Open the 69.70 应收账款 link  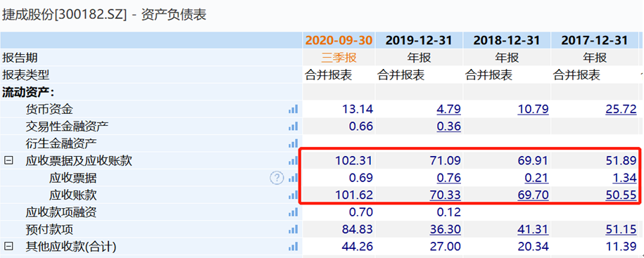coord(533,195)
